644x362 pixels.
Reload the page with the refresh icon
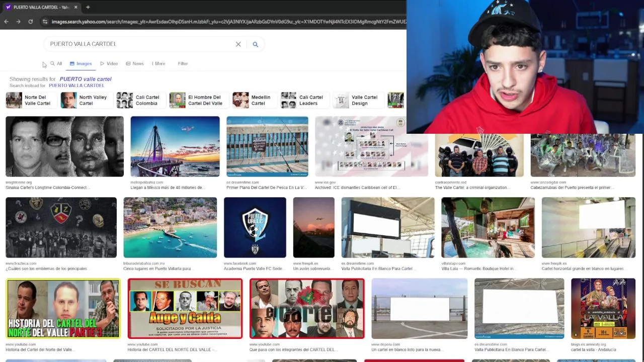coord(30,22)
